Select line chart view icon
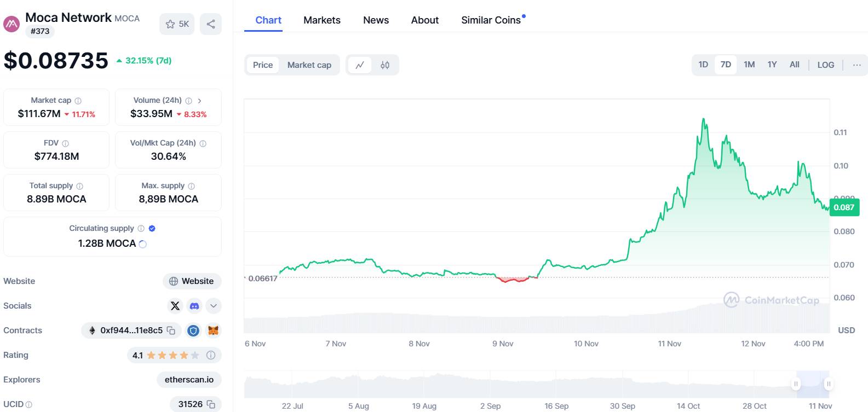Image resolution: width=868 pixels, height=412 pixels. (360, 65)
